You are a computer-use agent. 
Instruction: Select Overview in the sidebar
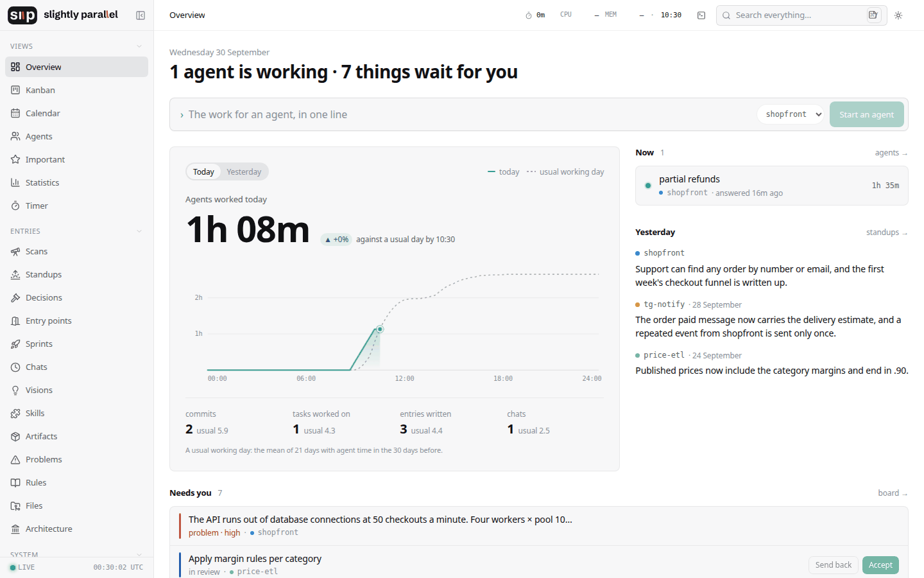click(x=76, y=67)
